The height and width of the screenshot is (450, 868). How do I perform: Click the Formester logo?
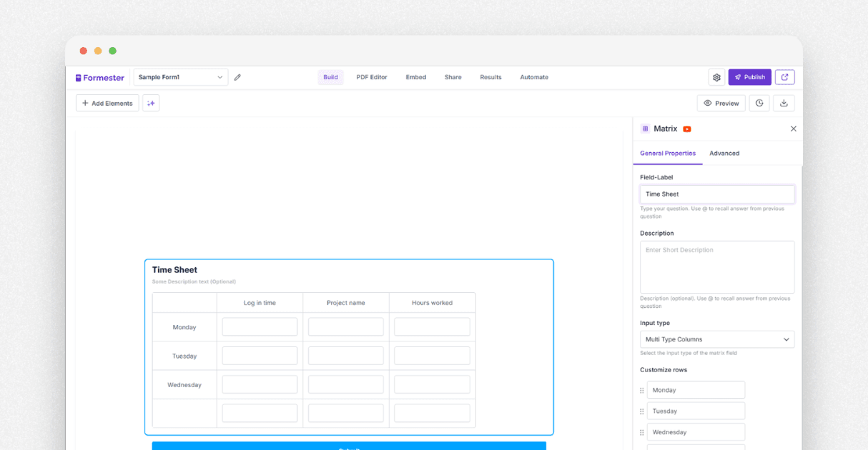pyautogui.click(x=99, y=77)
